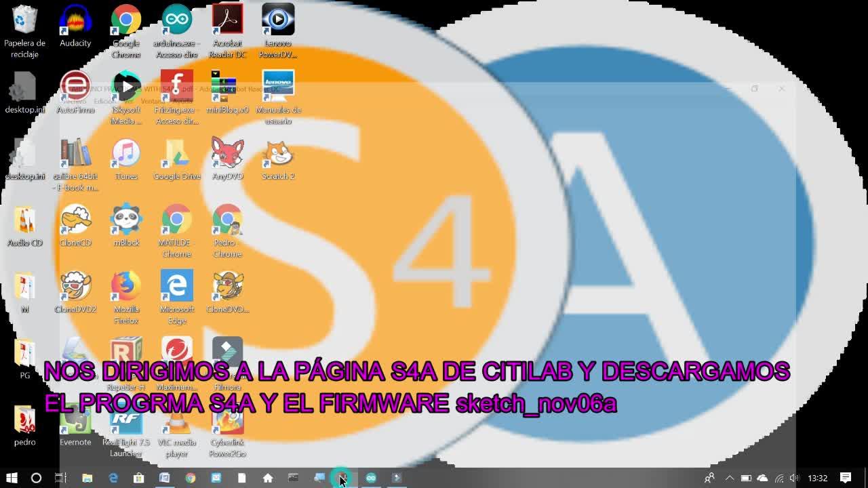Select the miniBloq.v0 desktop icon
This screenshot has width=868, height=488.
pyautogui.click(x=227, y=92)
